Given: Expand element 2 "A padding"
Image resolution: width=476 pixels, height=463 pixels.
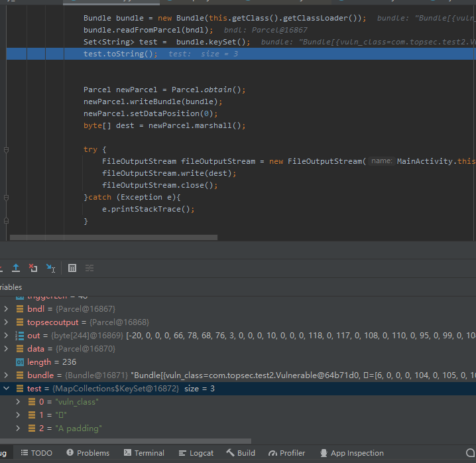Looking at the screenshot, I should tap(18, 429).
